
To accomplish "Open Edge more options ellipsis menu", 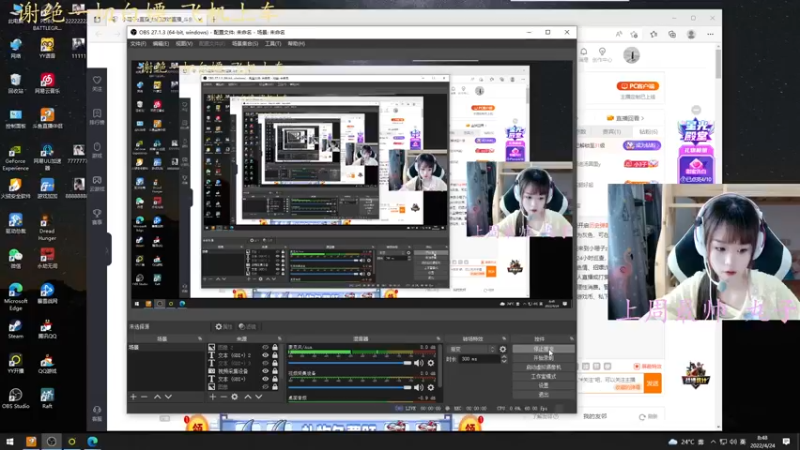I will tap(710, 34).
